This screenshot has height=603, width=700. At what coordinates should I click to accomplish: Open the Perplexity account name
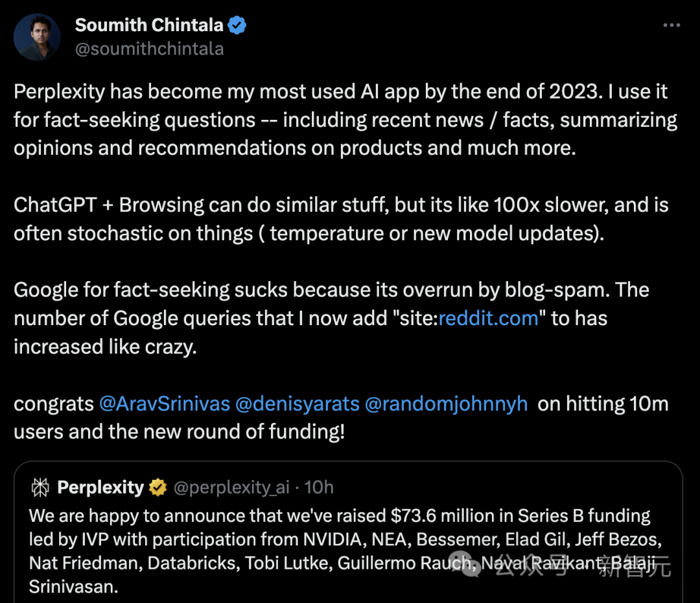click(100, 488)
